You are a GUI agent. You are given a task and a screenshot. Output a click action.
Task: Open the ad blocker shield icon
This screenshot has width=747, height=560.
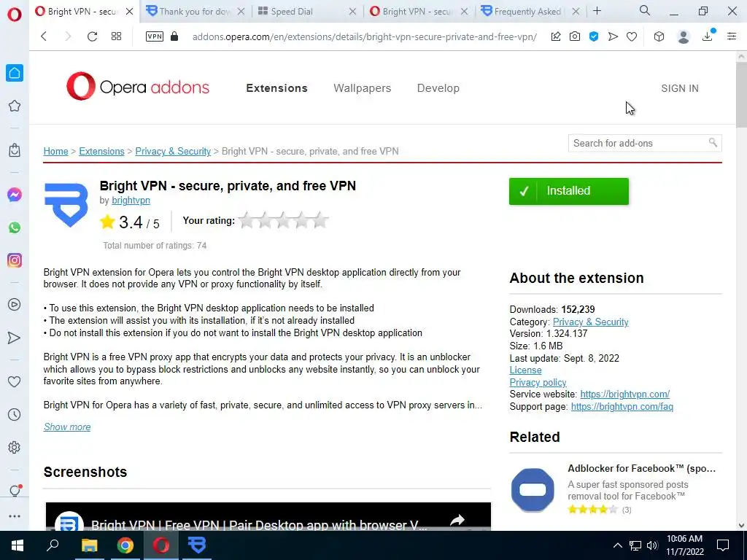coord(594,36)
